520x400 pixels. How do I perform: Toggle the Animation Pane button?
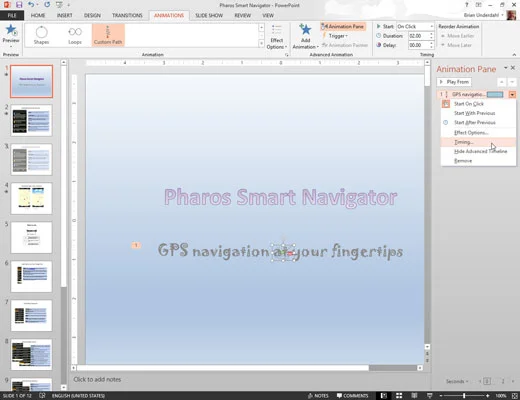pyautogui.click(x=343, y=26)
